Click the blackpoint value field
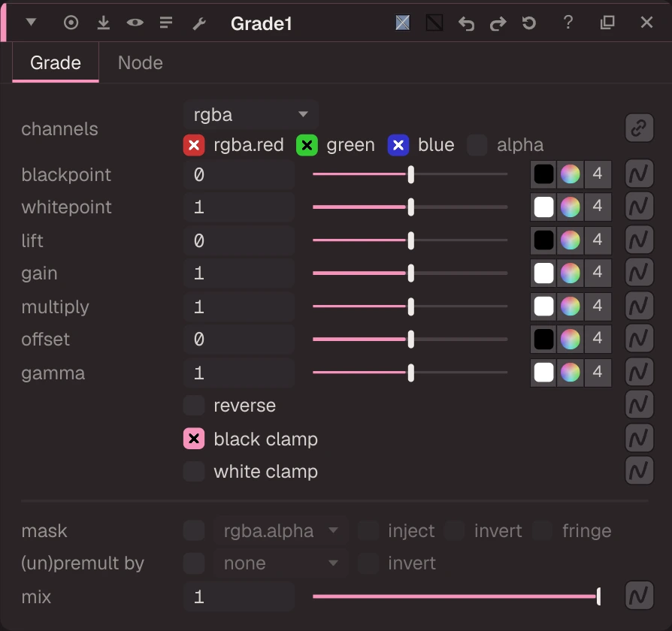The image size is (672, 631). [239, 174]
